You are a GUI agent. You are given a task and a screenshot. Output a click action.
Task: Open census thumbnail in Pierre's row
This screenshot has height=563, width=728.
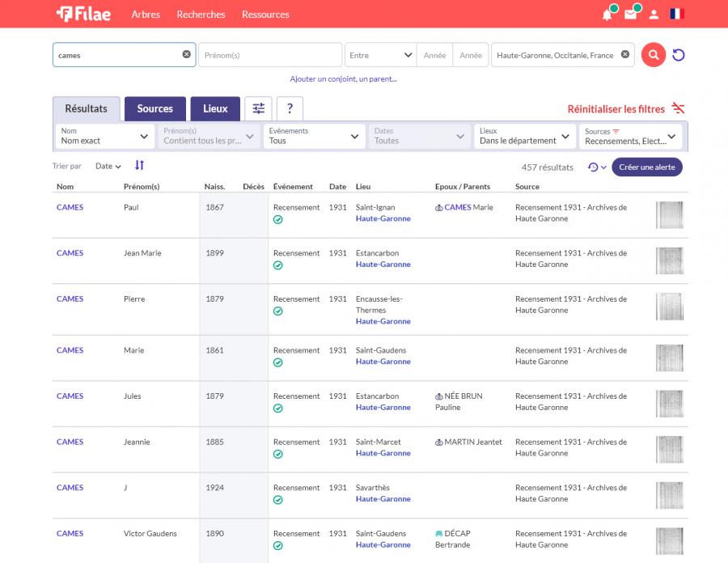click(669, 307)
